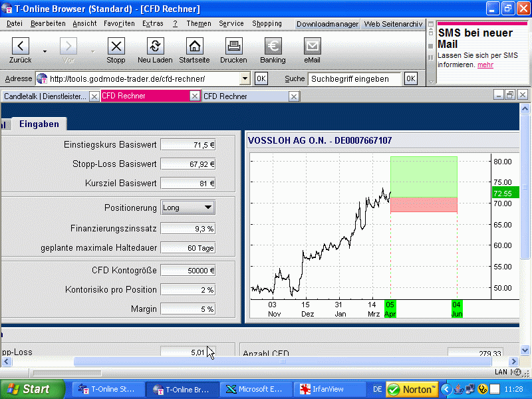Open the Service menu
The image size is (532, 399).
(x=231, y=24)
